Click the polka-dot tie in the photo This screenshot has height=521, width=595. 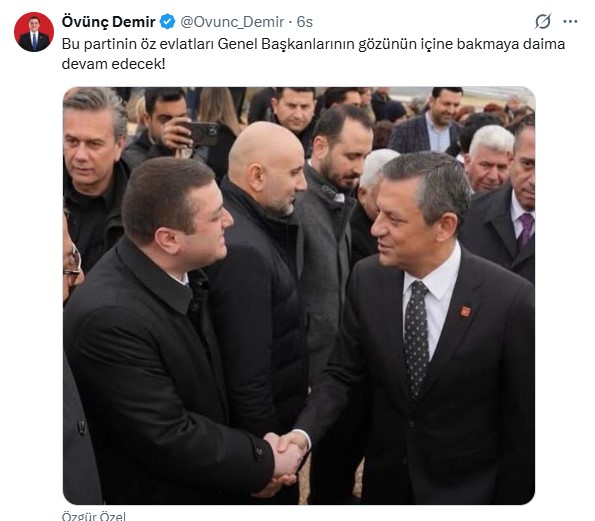coord(416,338)
